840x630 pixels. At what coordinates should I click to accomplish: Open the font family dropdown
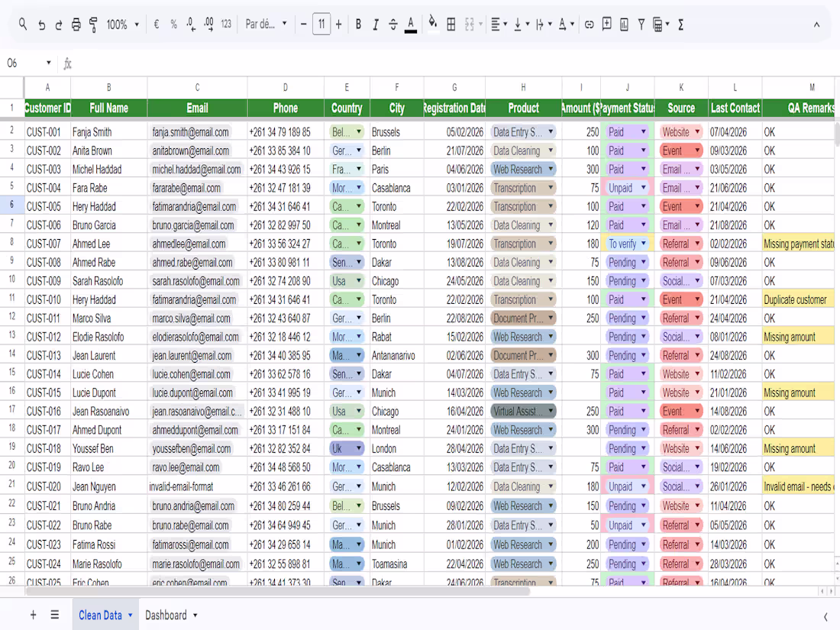[267, 24]
